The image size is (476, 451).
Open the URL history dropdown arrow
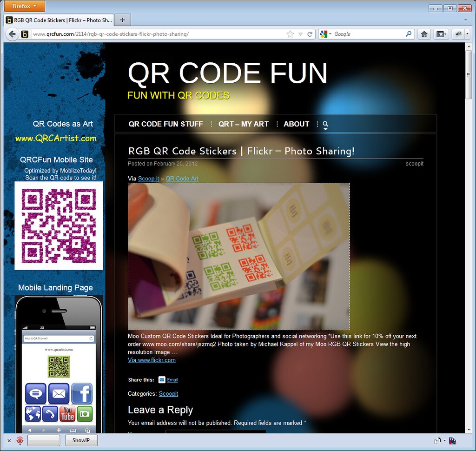tap(301, 34)
